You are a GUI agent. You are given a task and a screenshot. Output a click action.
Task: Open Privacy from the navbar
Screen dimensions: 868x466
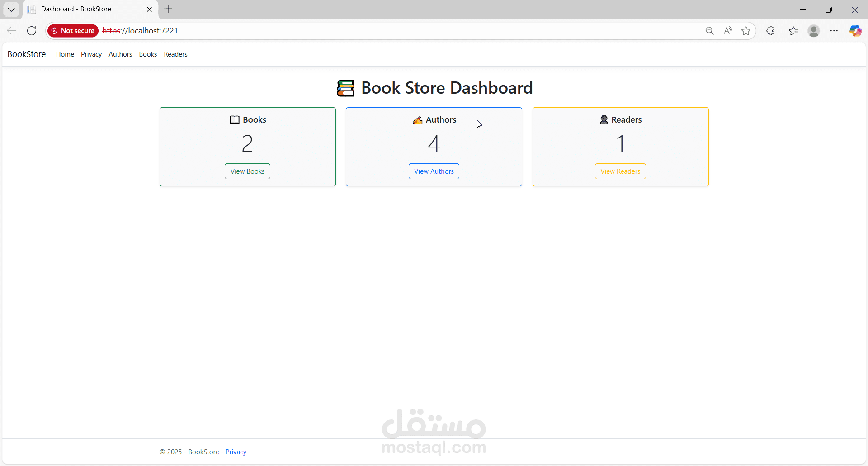91,54
